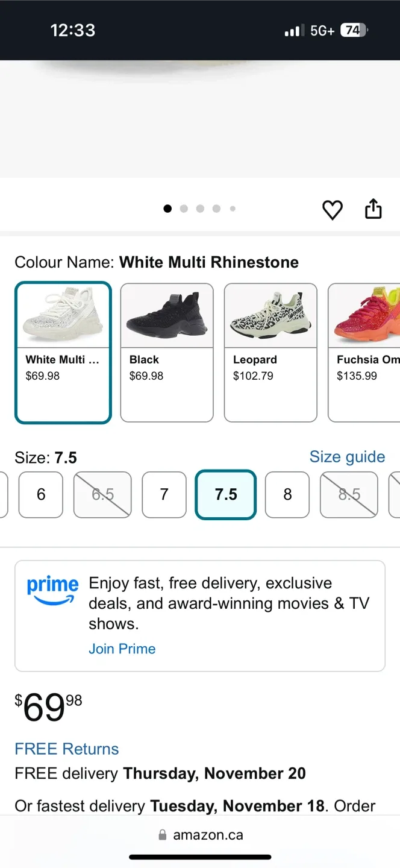The height and width of the screenshot is (868, 400).
Task: Select size 7 option
Action: click(x=164, y=495)
